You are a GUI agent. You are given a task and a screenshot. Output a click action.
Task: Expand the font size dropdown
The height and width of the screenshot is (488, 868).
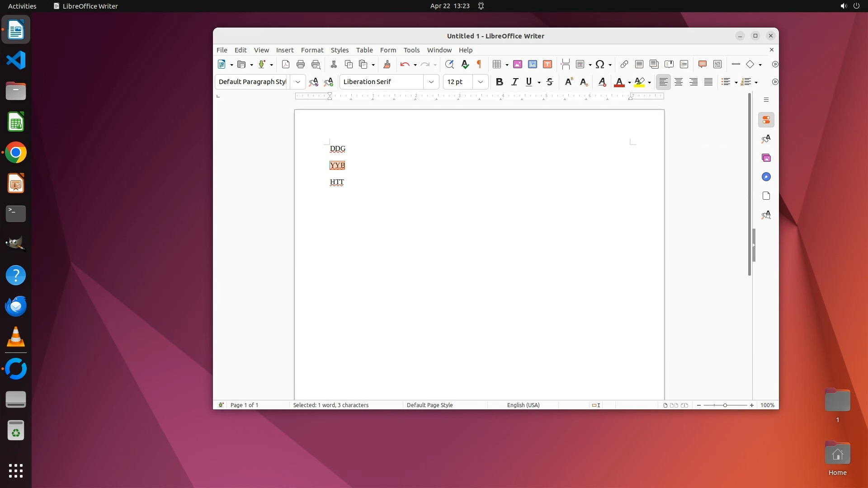pos(480,82)
